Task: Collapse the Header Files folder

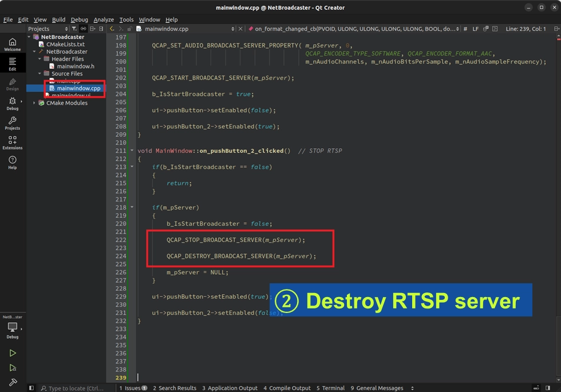Action: tap(39, 58)
